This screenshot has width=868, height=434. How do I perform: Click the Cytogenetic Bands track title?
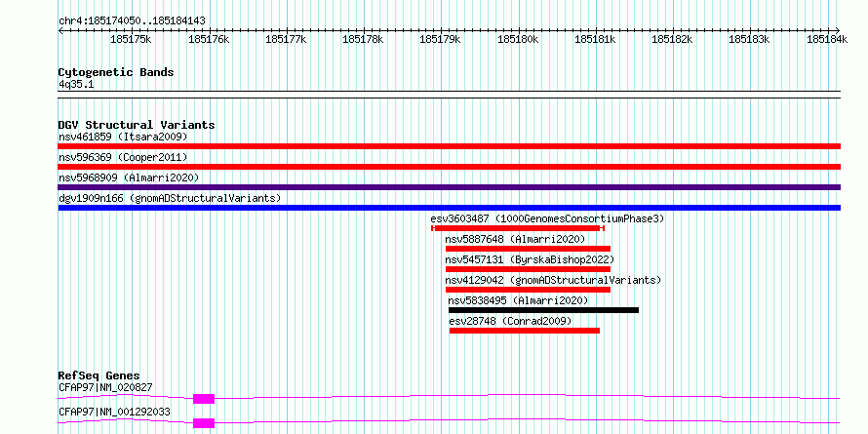116,72
